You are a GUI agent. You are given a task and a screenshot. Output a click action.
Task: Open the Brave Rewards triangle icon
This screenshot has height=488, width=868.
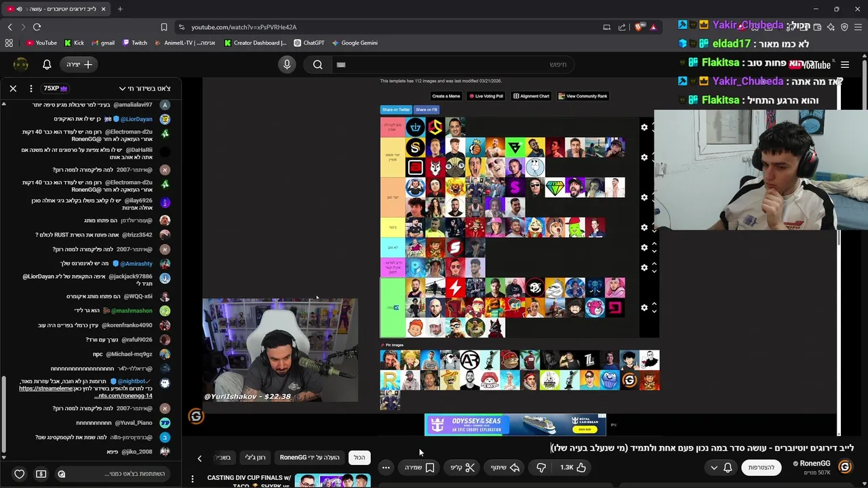coord(653,27)
